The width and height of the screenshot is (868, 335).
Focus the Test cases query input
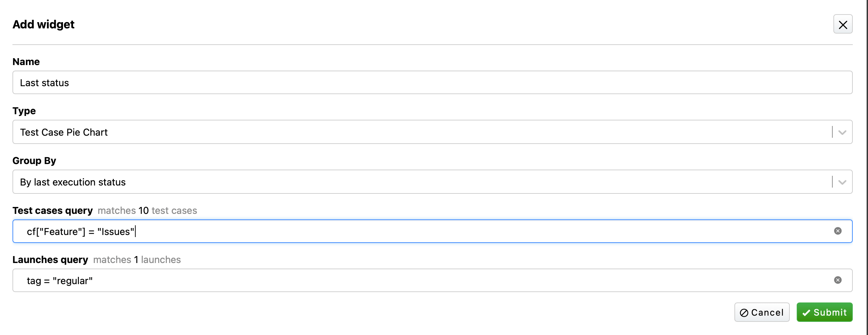click(415, 232)
